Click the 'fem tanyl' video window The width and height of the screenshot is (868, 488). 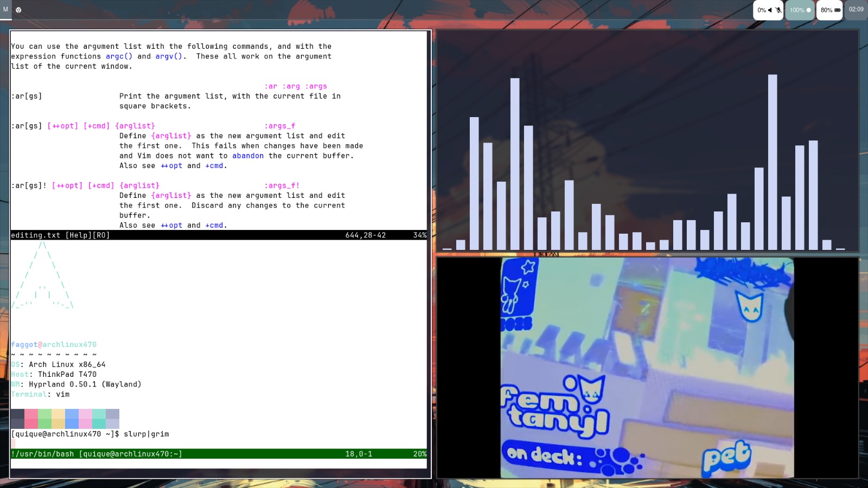click(x=647, y=368)
